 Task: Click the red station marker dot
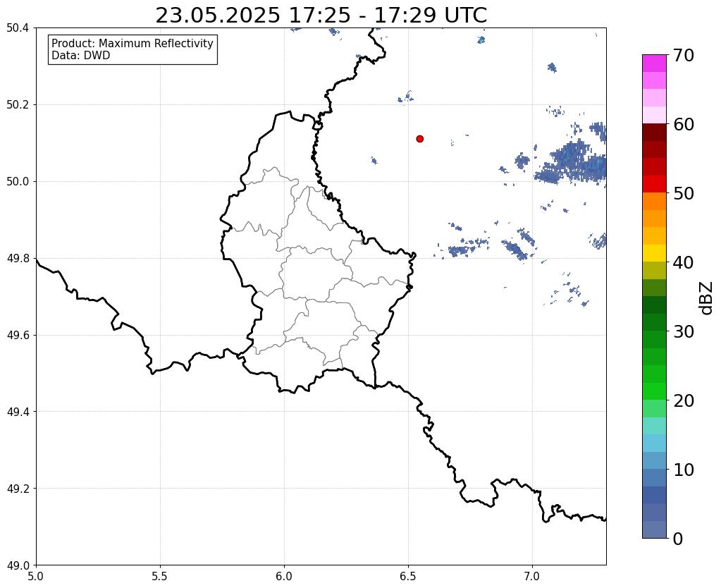click(x=419, y=139)
